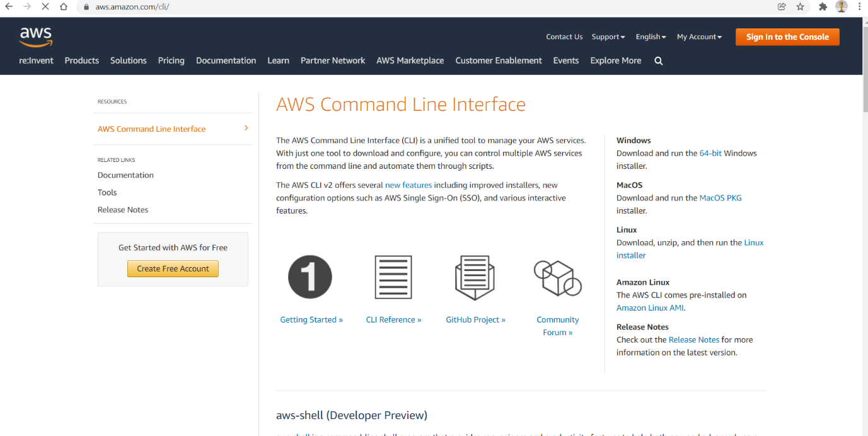Image resolution: width=868 pixels, height=436 pixels.
Task: Open the browser extensions puzzle icon
Action: coord(823,7)
